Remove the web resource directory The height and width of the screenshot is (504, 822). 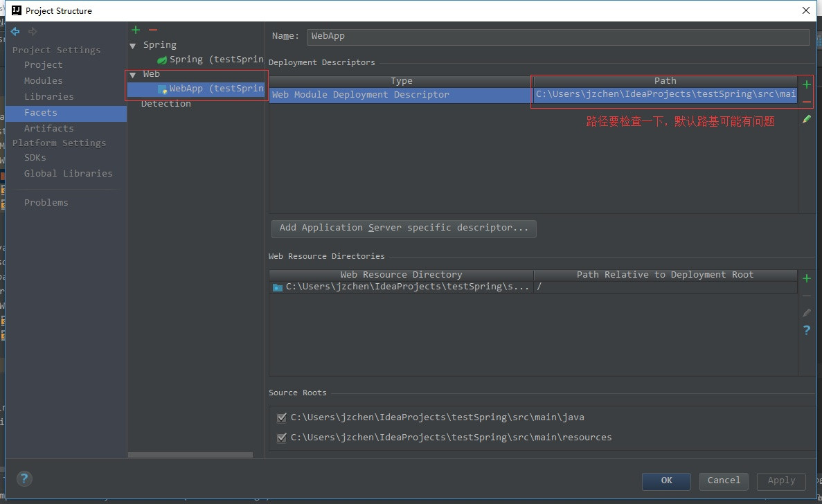pos(807,296)
